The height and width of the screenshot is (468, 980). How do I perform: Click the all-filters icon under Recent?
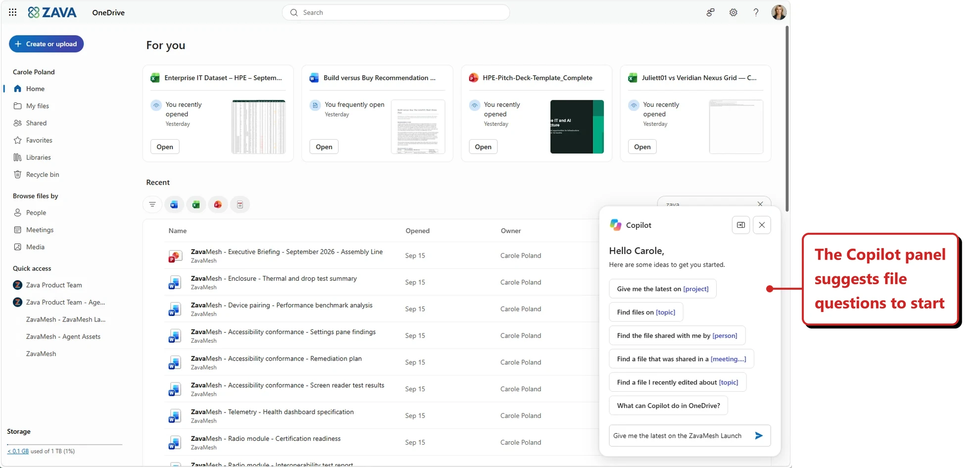[x=152, y=205]
